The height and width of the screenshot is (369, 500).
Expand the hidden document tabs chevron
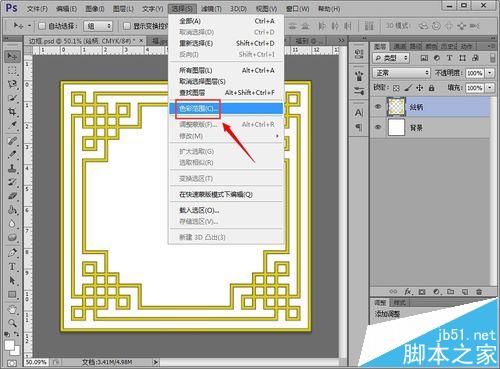(x=341, y=41)
